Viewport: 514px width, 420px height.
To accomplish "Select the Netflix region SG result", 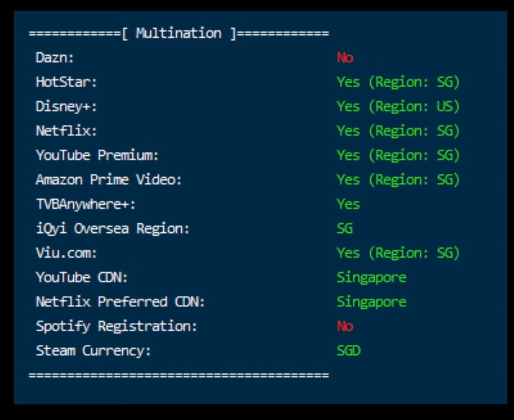I will click(x=398, y=131).
